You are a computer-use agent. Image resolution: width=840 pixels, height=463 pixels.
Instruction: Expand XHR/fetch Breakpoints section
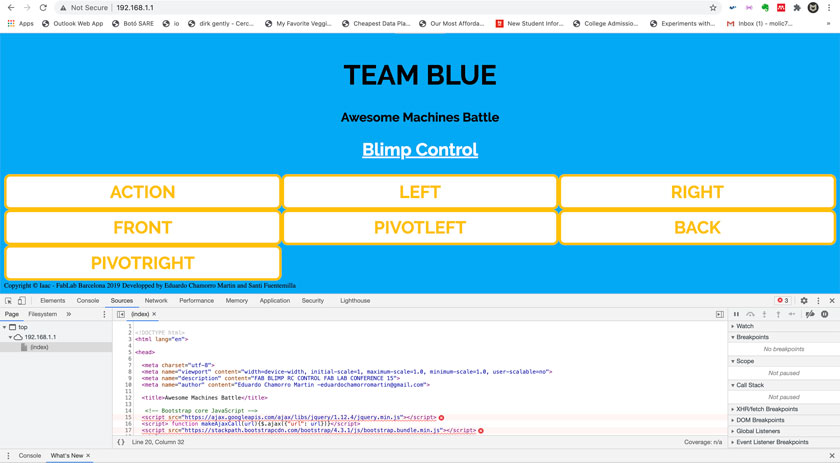click(766, 409)
